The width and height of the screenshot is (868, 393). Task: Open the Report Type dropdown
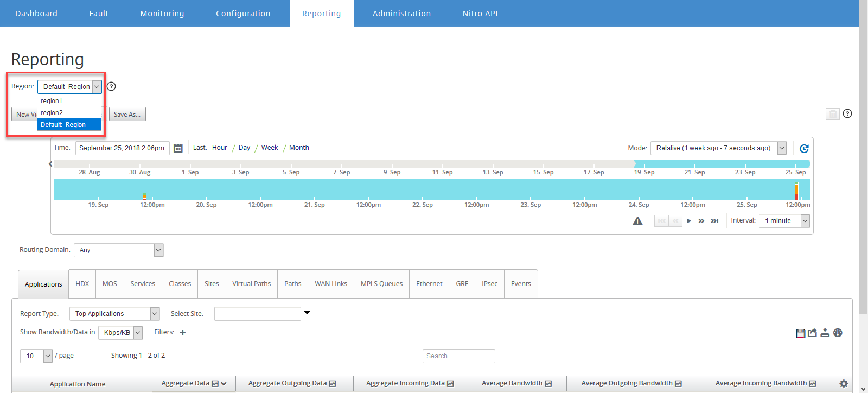coord(114,314)
